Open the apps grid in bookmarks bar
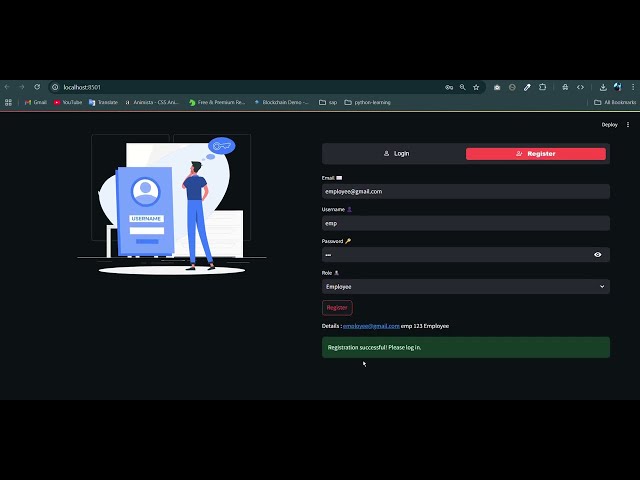Screen dimensions: 640x480 pyautogui.click(x=8, y=102)
